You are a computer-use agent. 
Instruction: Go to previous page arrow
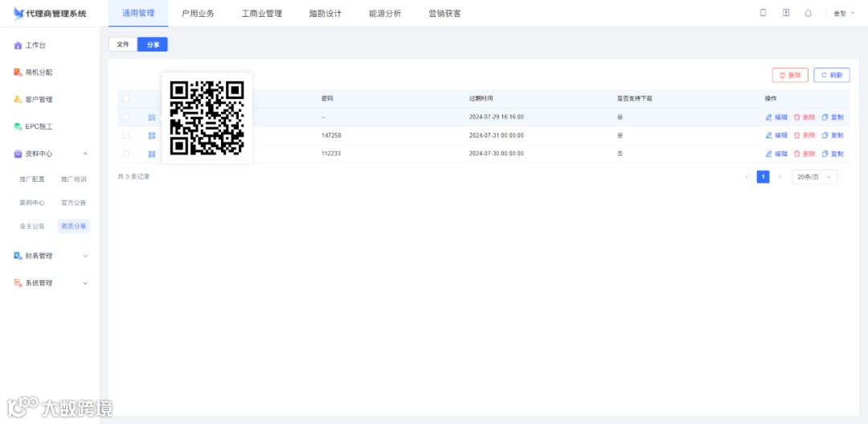point(746,177)
